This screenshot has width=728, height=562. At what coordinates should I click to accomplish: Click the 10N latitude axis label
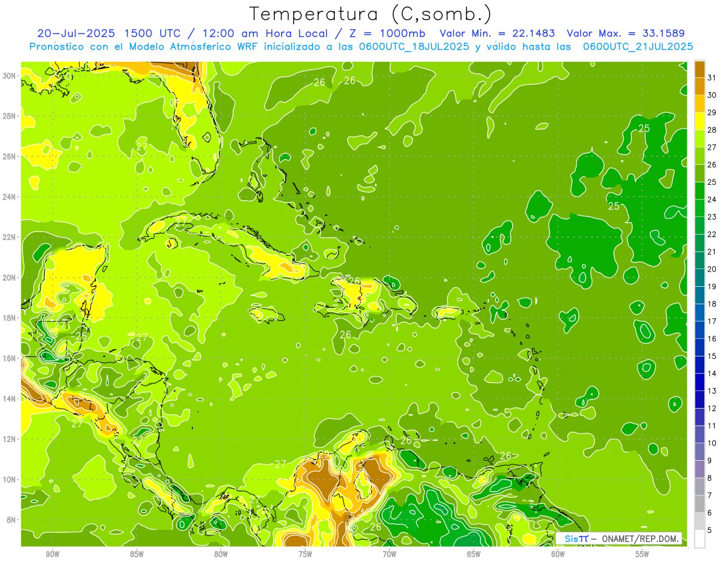pos(10,480)
